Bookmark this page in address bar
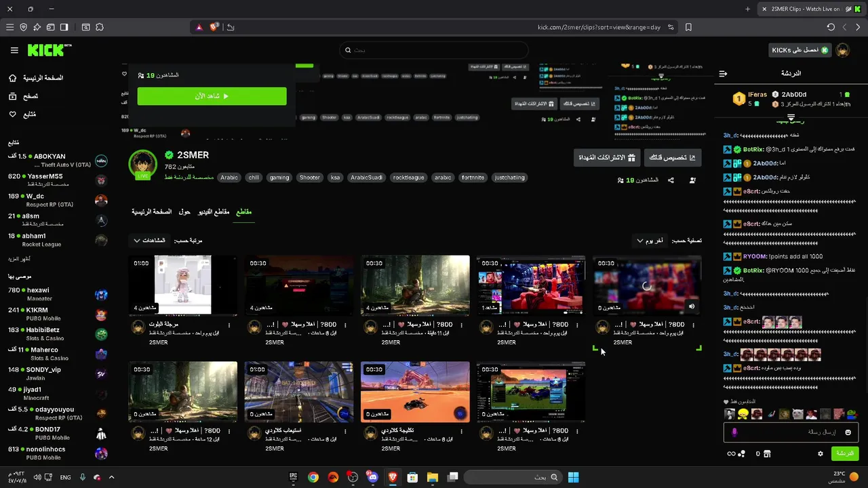Screen dimensions: 868x488 pos(688,27)
